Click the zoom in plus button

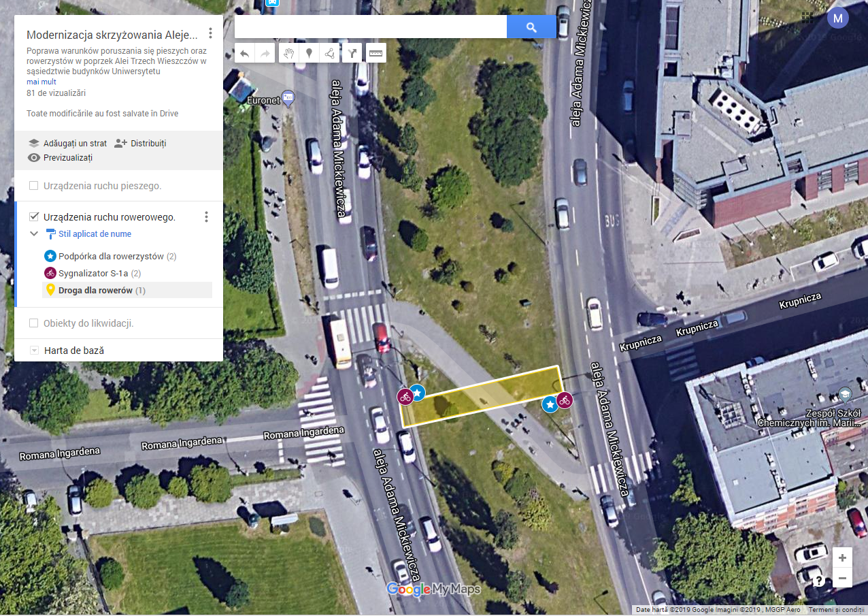[x=842, y=558]
